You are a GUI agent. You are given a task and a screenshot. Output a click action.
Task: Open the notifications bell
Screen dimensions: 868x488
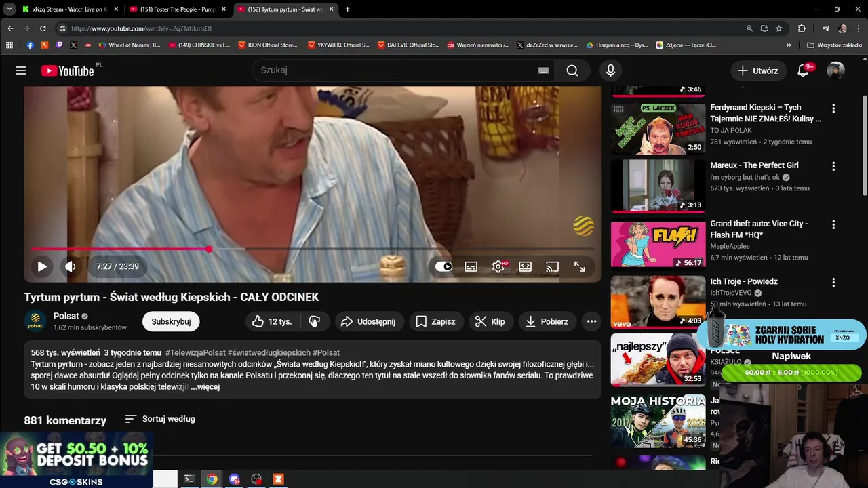pos(803,70)
